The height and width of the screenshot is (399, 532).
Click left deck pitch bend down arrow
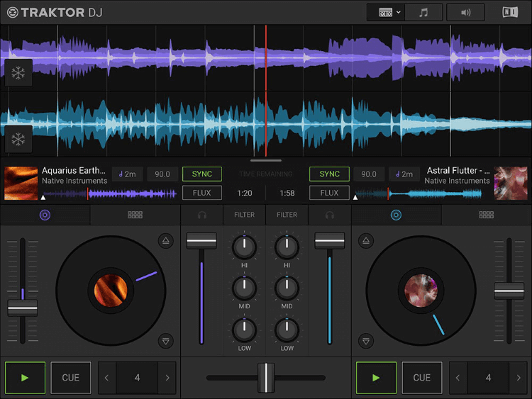pos(165,341)
